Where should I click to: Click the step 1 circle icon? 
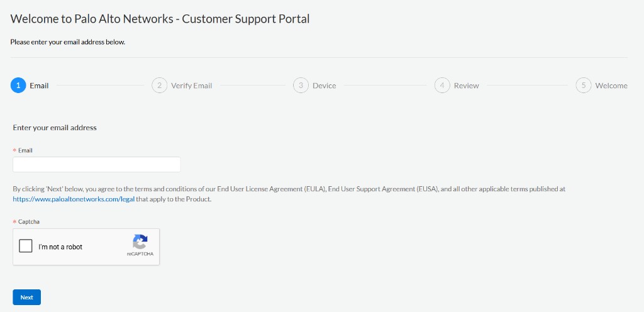18,86
